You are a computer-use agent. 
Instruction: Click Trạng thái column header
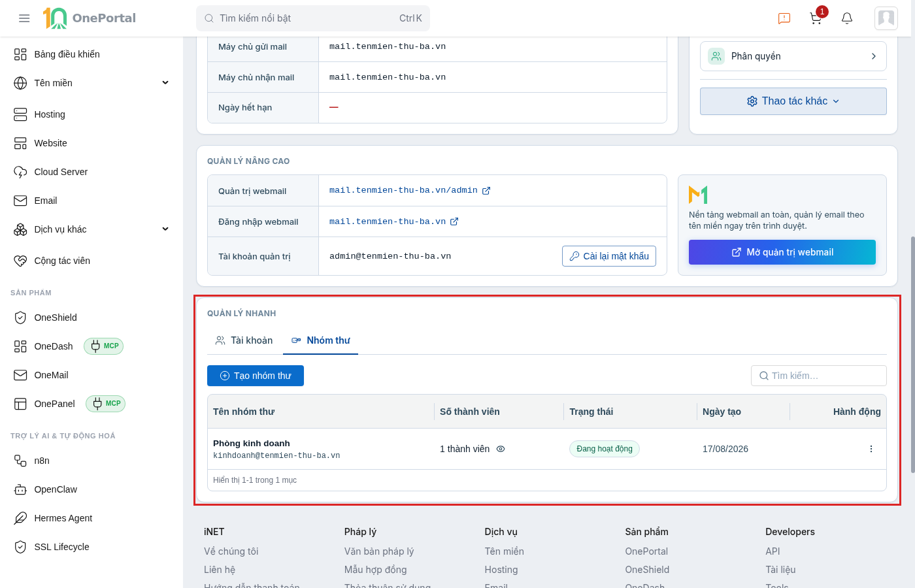591,412
